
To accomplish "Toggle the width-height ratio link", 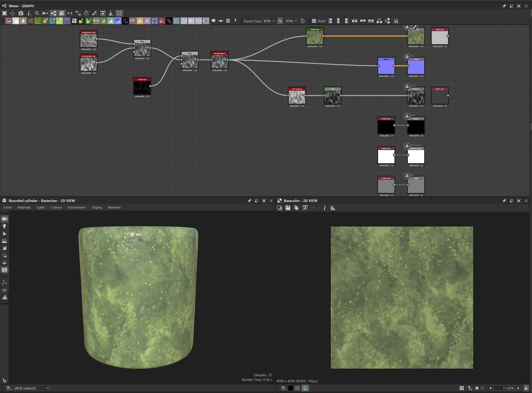I will click(280, 21).
